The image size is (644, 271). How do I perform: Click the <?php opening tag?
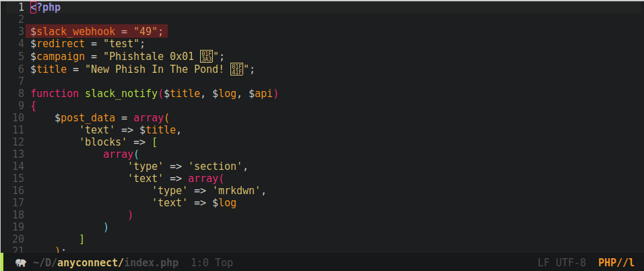(x=46, y=7)
